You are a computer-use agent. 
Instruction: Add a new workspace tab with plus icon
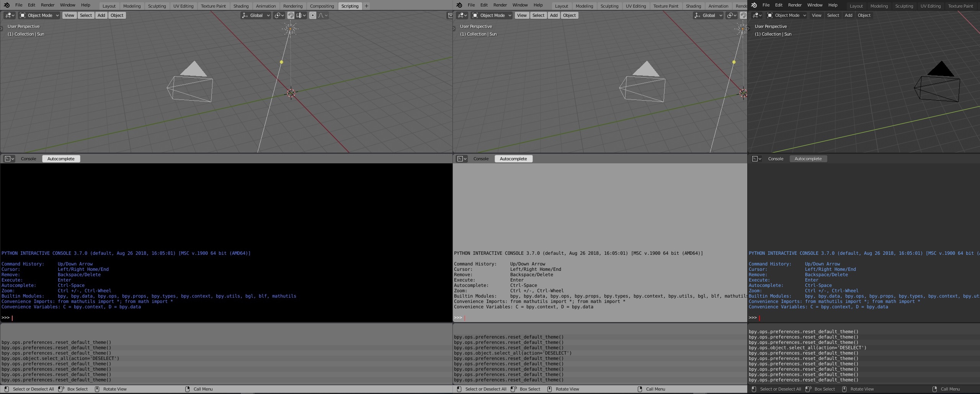tap(366, 6)
